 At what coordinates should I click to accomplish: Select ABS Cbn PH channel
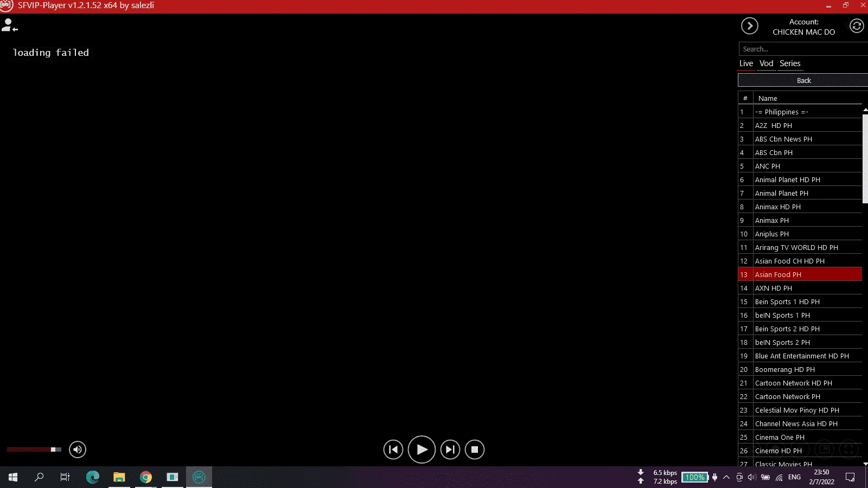[800, 152]
